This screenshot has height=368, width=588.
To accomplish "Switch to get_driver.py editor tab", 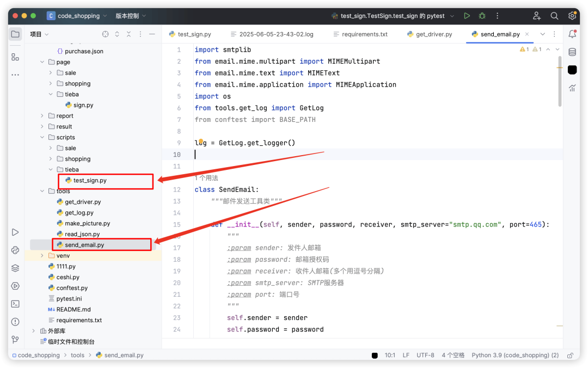I will coord(430,34).
